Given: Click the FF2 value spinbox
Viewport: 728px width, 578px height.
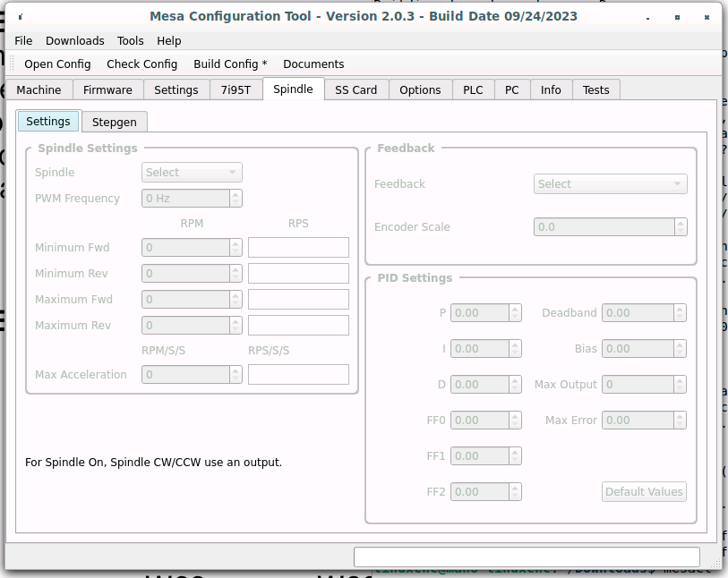Looking at the screenshot, I should pyautogui.click(x=485, y=492).
